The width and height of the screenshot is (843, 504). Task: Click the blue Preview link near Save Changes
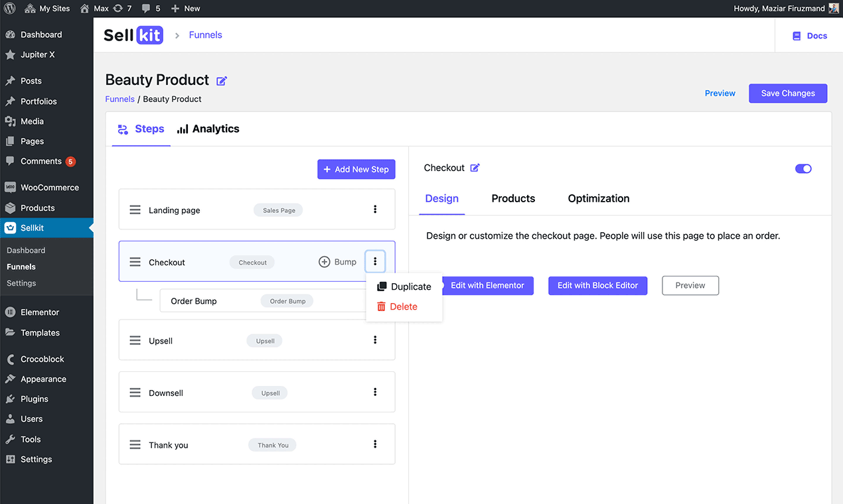click(720, 94)
